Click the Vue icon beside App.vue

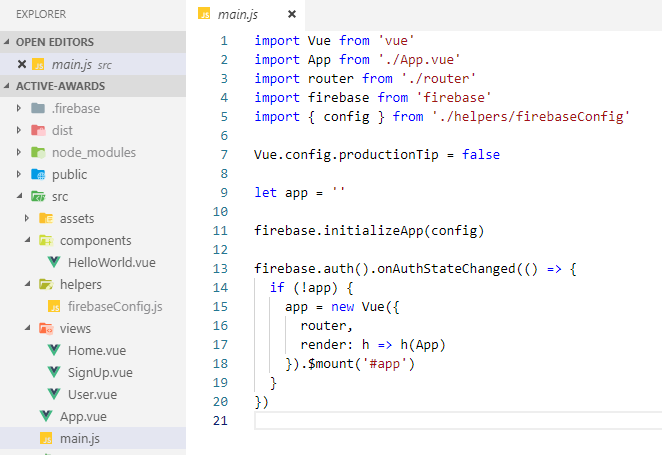(46, 416)
